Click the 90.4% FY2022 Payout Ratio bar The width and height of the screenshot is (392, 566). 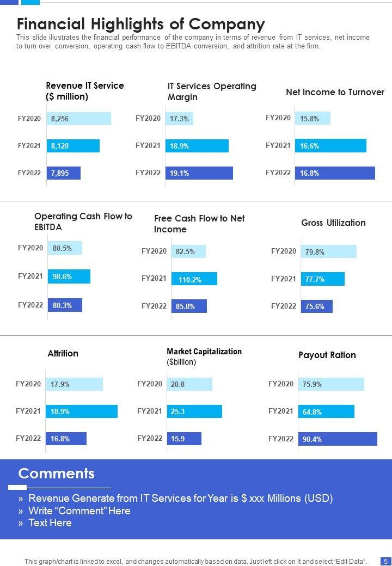tap(338, 439)
